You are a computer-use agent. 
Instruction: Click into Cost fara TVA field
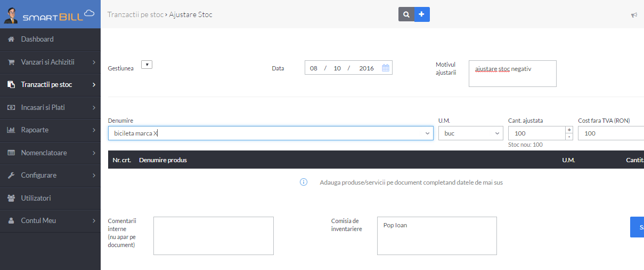click(611, 133)
